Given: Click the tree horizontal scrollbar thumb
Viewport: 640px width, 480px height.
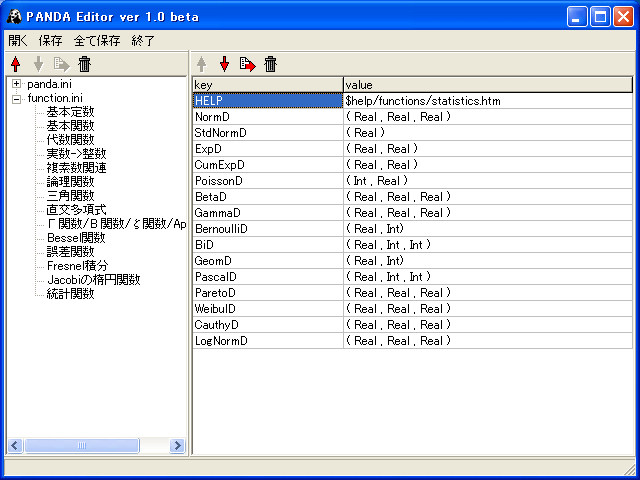Looking at the screenshot, I should coord(82,445).
